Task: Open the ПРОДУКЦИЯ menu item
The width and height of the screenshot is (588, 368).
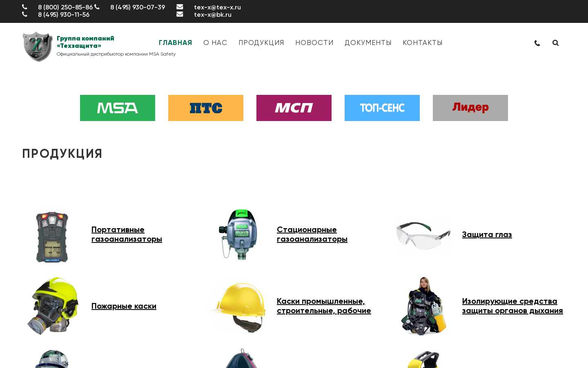Action: pyautogui.click(x=261, y=43)
